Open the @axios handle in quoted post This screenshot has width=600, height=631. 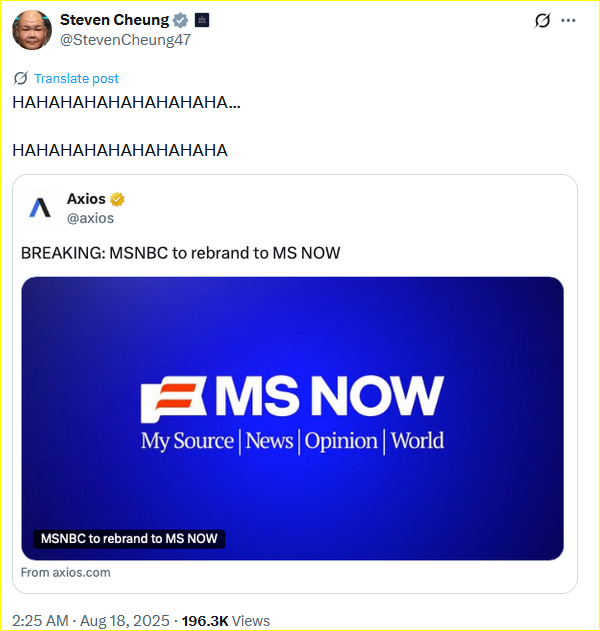(91, 218)
